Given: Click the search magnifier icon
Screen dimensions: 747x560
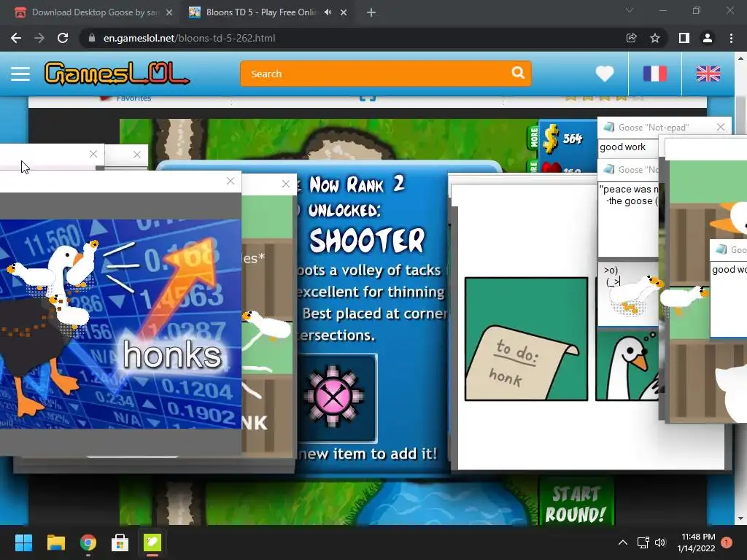Looking at the screenshot, I should tap(518, 73).
